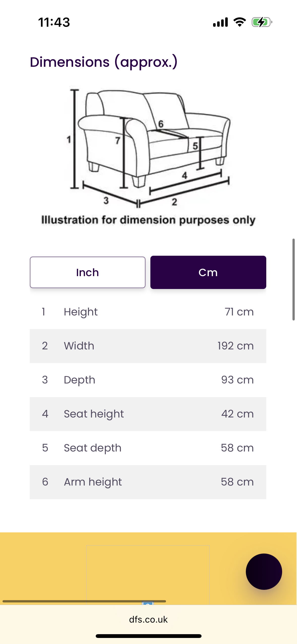Tap the cellular signal bars
The image size is (297, 644).
coord(220,22)
